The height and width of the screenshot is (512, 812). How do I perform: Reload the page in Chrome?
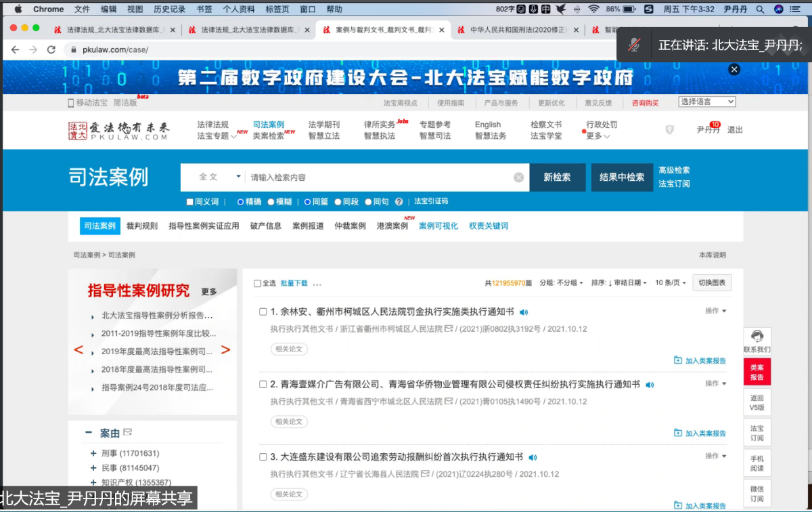click(x=51, y=49)
